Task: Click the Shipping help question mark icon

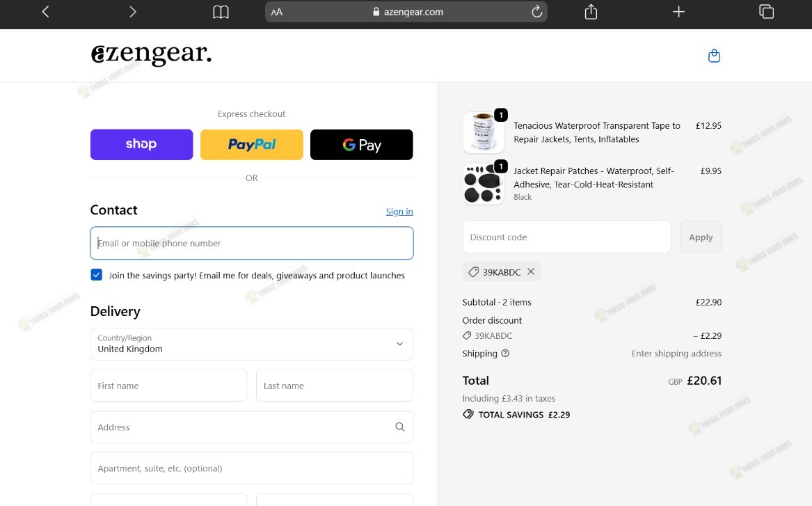Action: click(505, 353)
